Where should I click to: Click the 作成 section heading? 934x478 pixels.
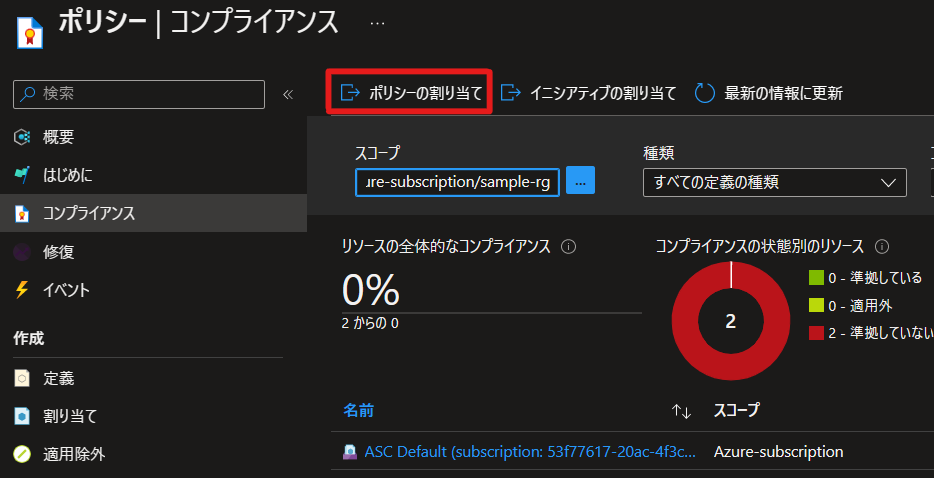[x=29, y=339]
